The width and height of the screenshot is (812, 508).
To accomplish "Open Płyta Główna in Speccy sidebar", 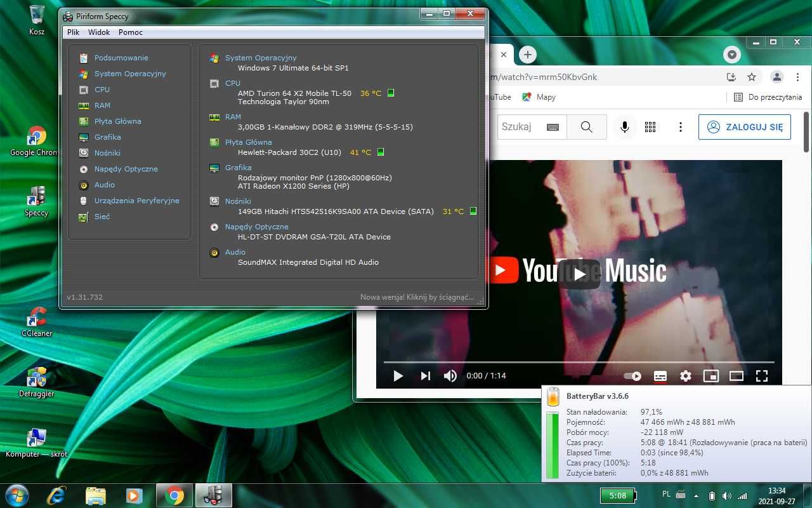I will click(118, 121).
